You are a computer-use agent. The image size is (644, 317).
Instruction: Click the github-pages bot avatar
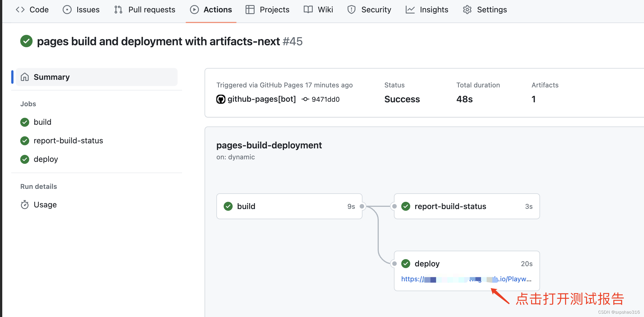coord(221,99)
